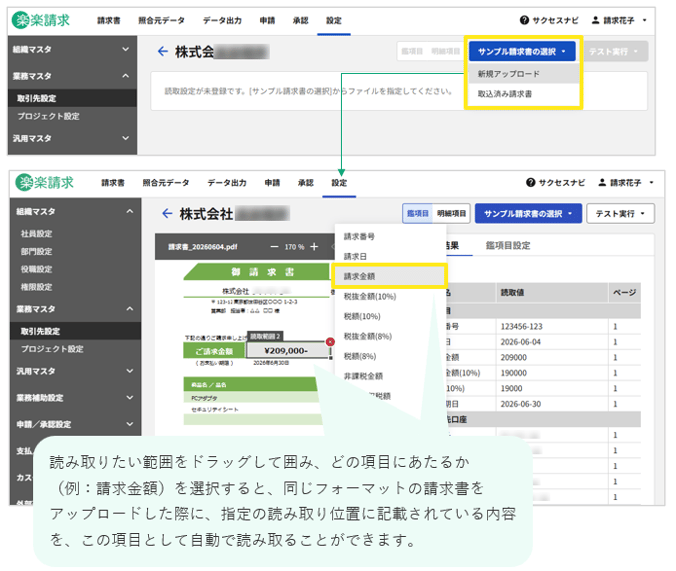Select 税抜金額(8%) in the item dropdown list
This screenshot has width=676, height=571.
pyautogui.click(x=389, y=336)
